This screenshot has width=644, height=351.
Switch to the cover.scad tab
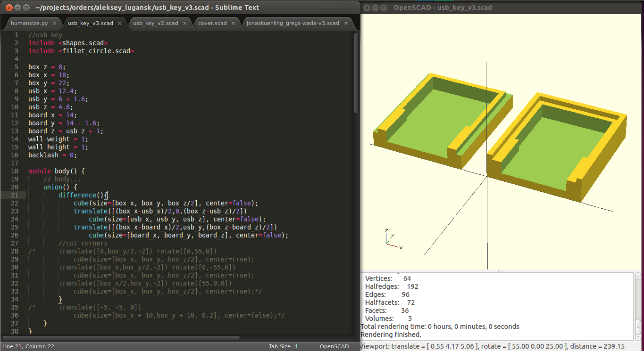coord(213,23)
